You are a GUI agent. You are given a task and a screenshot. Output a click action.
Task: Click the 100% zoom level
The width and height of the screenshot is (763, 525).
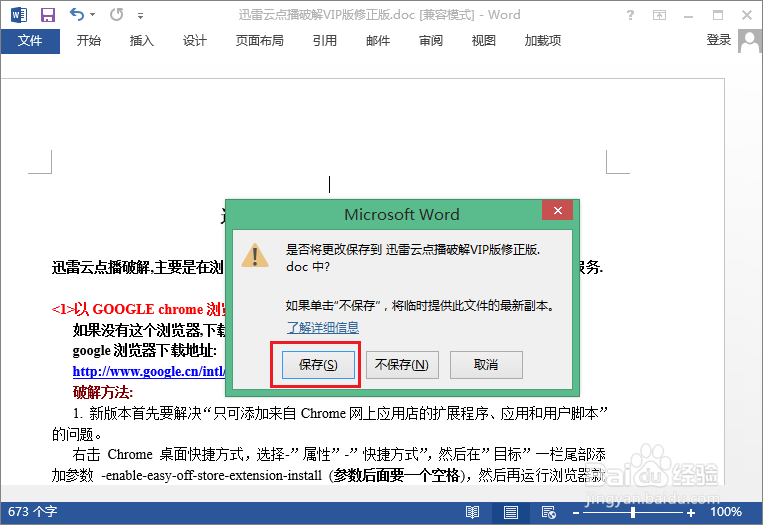click(x=726, y=512)
